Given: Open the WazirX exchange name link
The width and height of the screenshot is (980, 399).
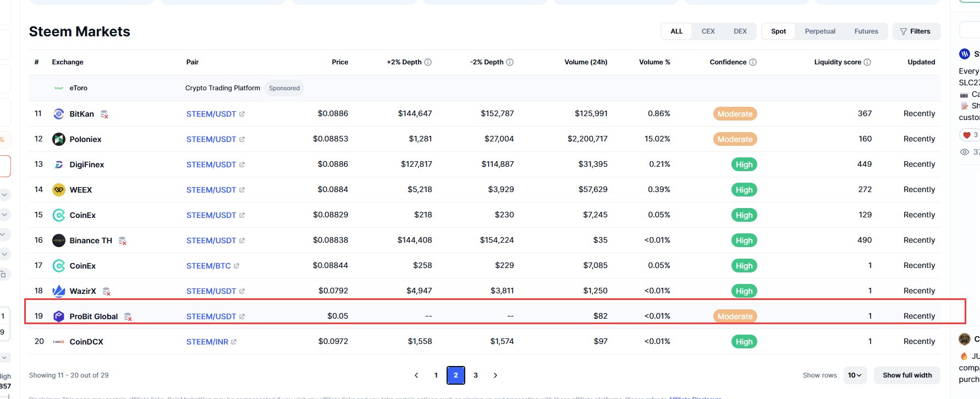Looking at the screenshot, I should click(x=82, y=291).
